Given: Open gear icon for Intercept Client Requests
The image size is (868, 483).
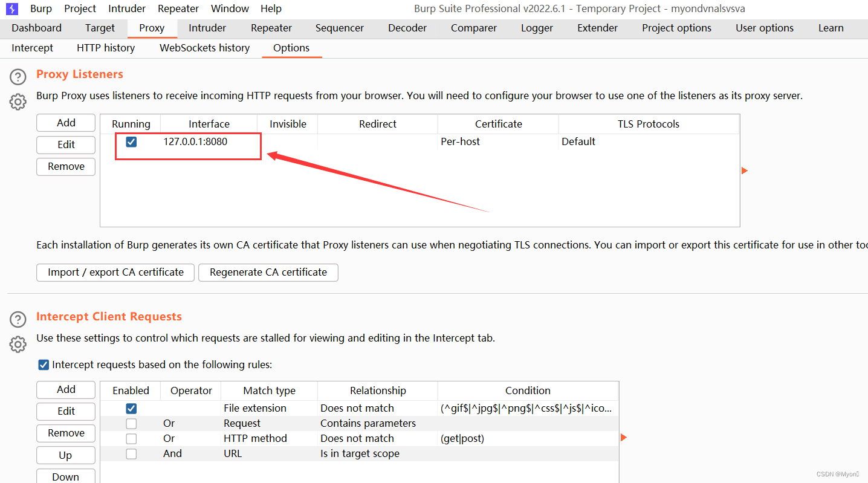Looking at the screenshot, I should point(18,344).
